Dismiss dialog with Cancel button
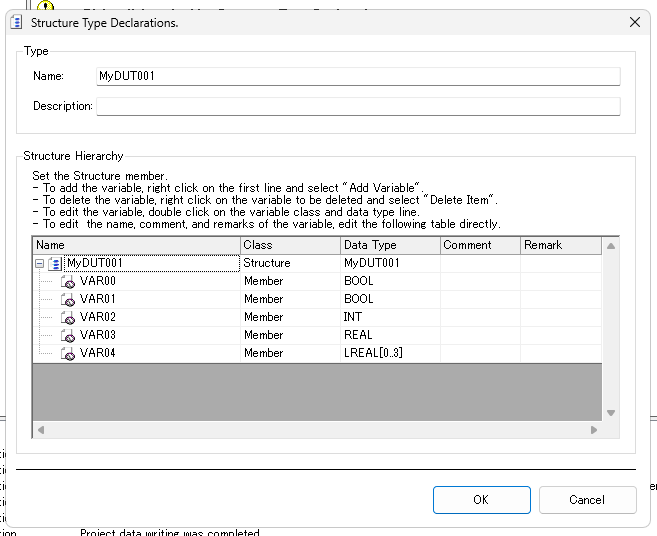Image resolution: width=657 pixels, height=536 pixels. pyautogui.click(x=587, y=500)
